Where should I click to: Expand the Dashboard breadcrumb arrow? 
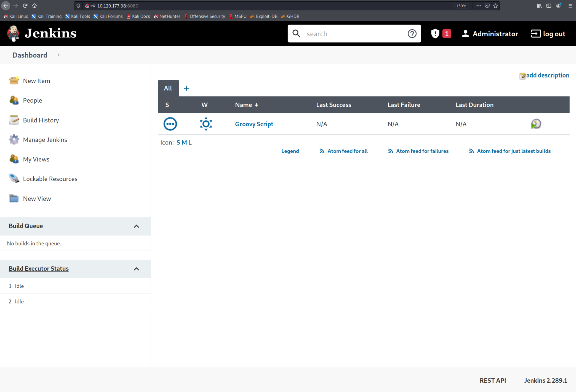59,55
